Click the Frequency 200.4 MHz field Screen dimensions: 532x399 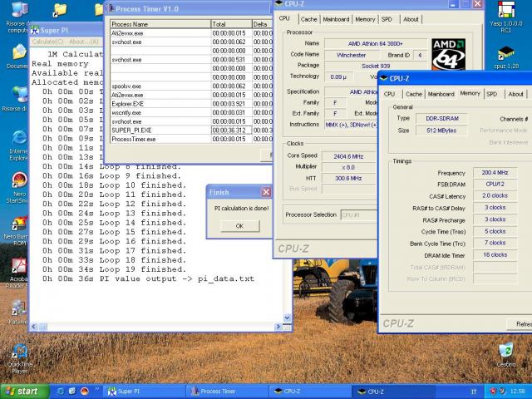point(495,173)
